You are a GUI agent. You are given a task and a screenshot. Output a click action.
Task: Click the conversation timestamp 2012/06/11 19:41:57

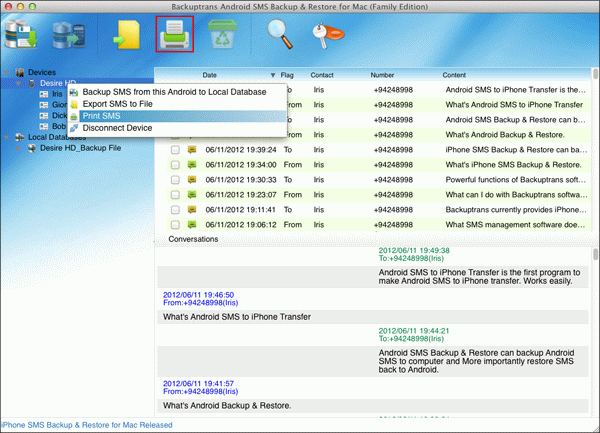point(198,384)
